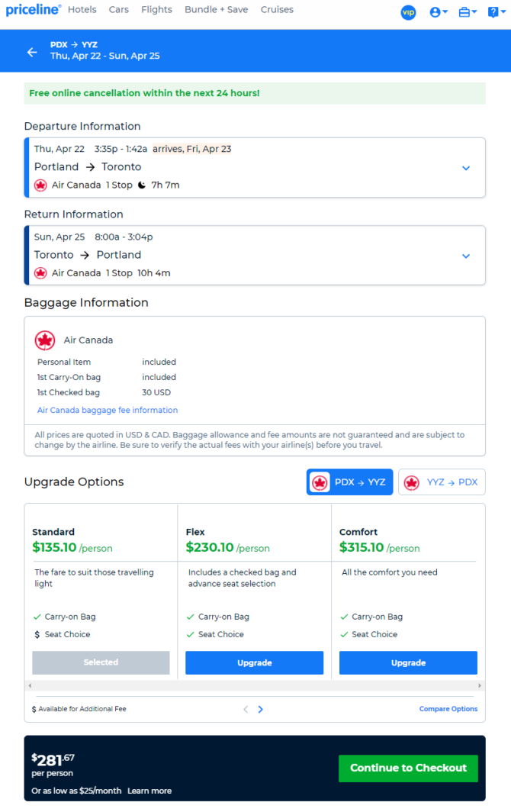Click the back arrow in blue header

click(32, 52)
